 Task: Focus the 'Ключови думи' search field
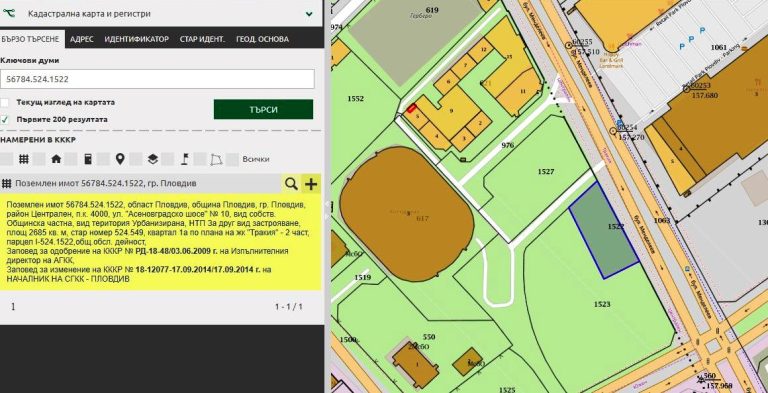tap(157, 79)
